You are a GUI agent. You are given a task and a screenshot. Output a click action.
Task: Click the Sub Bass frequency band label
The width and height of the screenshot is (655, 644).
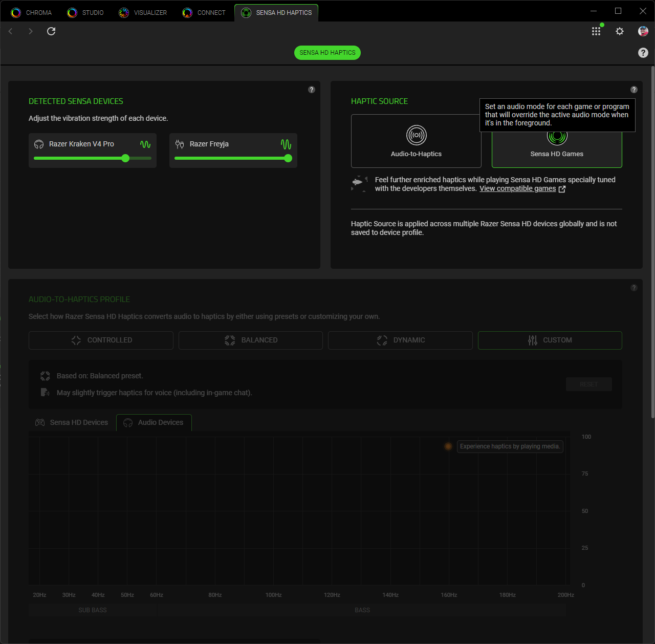(93, 610)
